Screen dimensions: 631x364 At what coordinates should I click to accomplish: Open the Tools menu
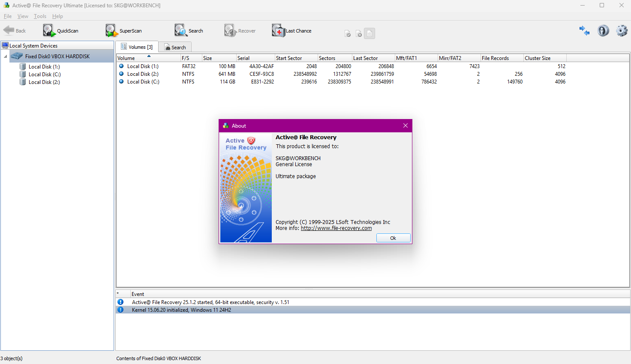pyautogui.click(x=40, y=16)
